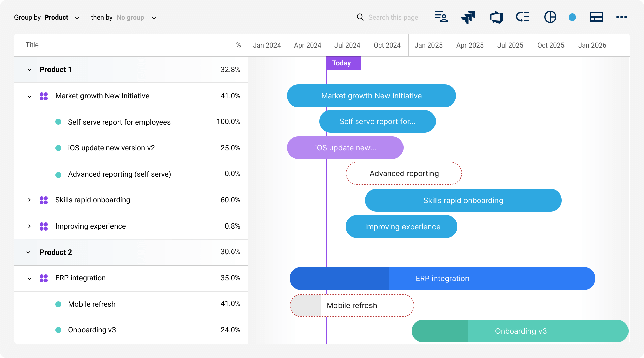Click the Oct 2024 timeline header
Screen dimensions: 644x358
click(x=387, y=45)
